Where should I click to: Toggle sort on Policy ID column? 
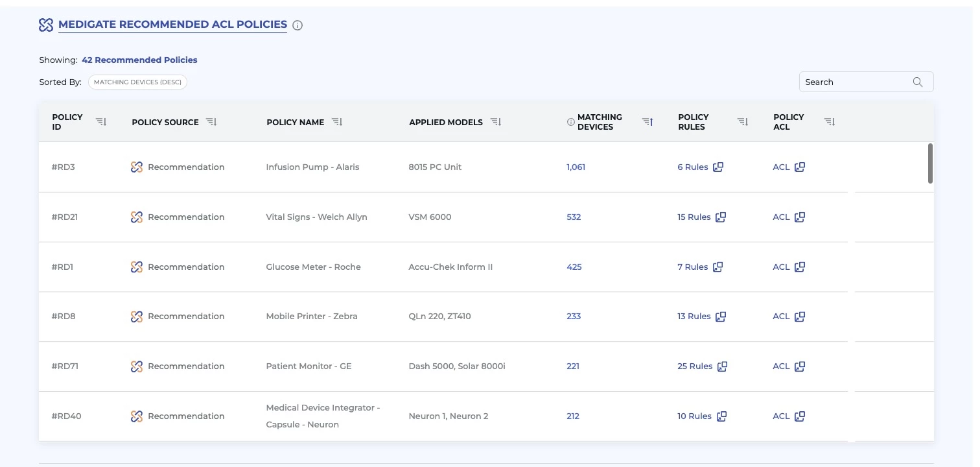(101, 121)
